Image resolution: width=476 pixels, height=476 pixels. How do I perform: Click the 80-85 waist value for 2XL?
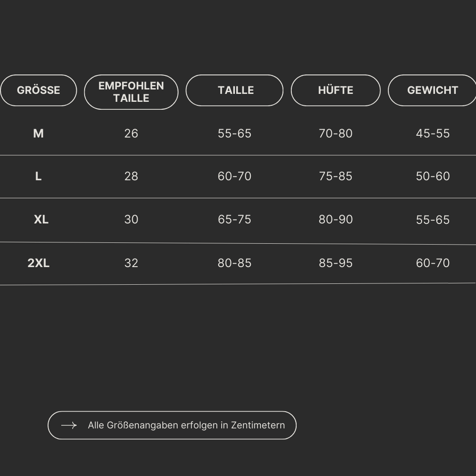(x=234, y=263)
